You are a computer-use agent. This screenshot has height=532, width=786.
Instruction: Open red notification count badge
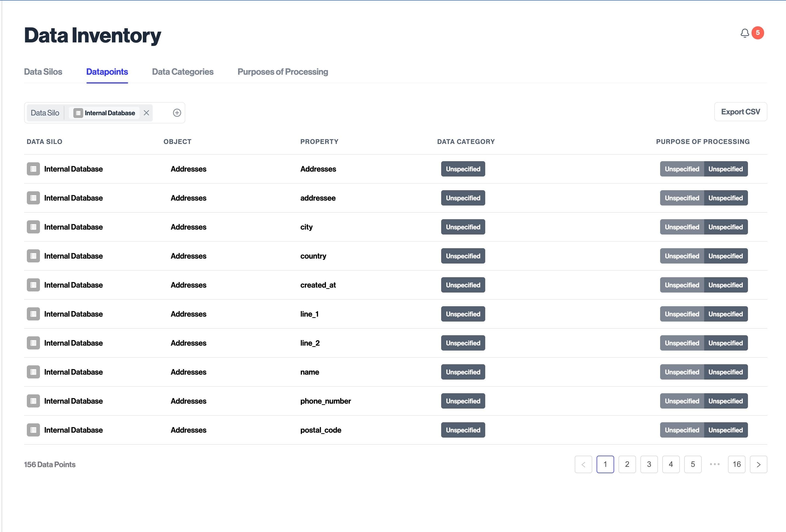coord(758,33)
